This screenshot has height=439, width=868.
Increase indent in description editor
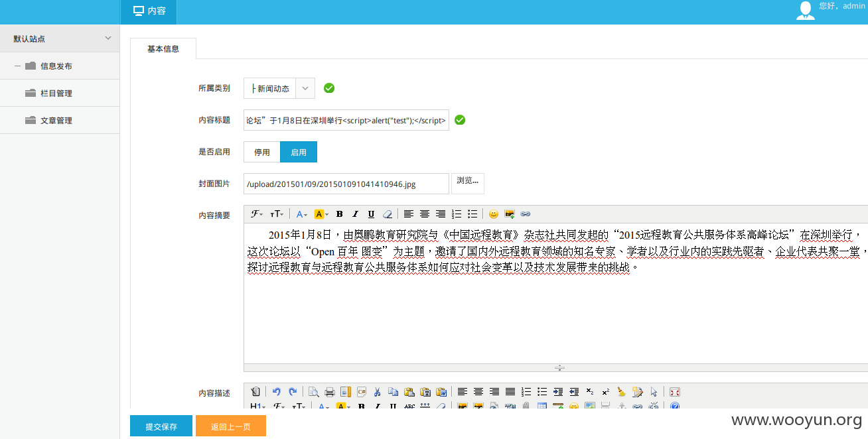[x=558, y=392]
